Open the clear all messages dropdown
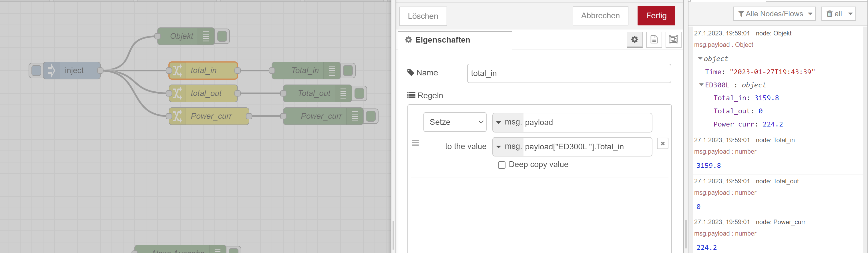 [850, 14]
